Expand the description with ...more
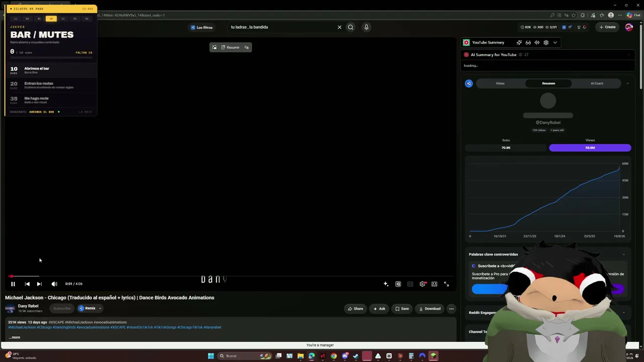The height and width of the screenshot is (362, 644). tap(15, 337)
